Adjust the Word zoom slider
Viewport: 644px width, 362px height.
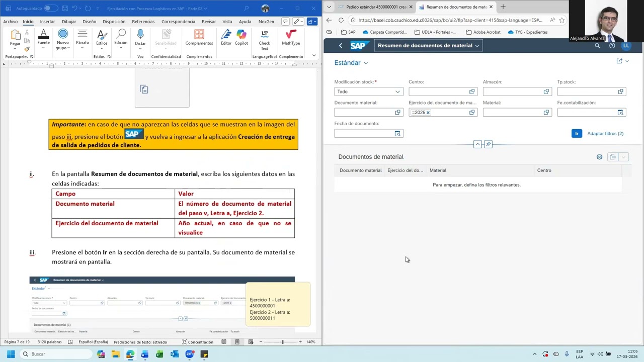click(x=282, y=342)
